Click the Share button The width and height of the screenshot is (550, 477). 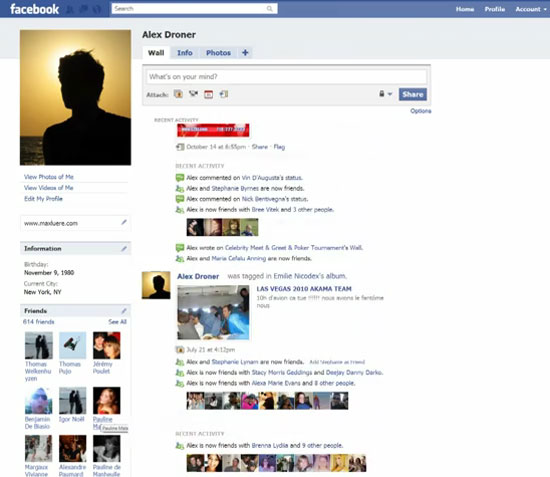(412, 94)
